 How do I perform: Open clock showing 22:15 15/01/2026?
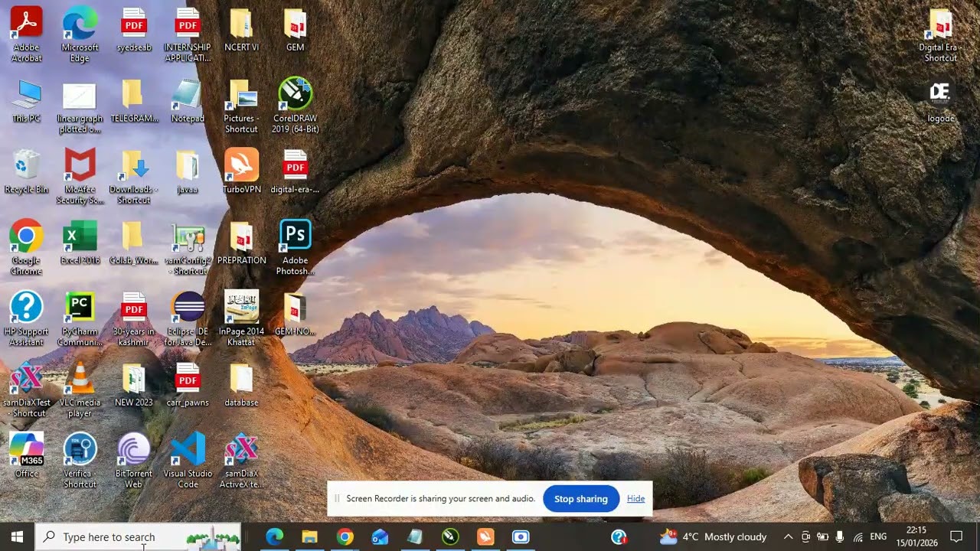tap(916, 537)
